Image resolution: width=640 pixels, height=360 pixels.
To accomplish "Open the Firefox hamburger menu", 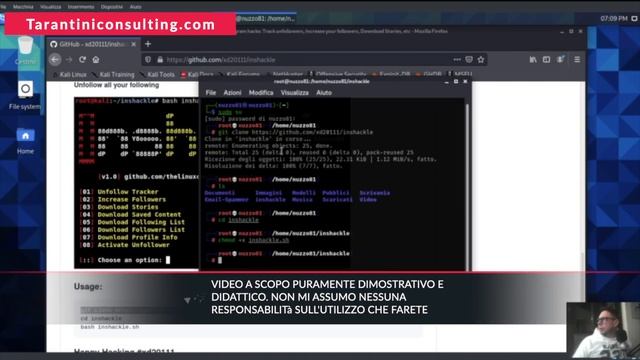I will 577,60.
